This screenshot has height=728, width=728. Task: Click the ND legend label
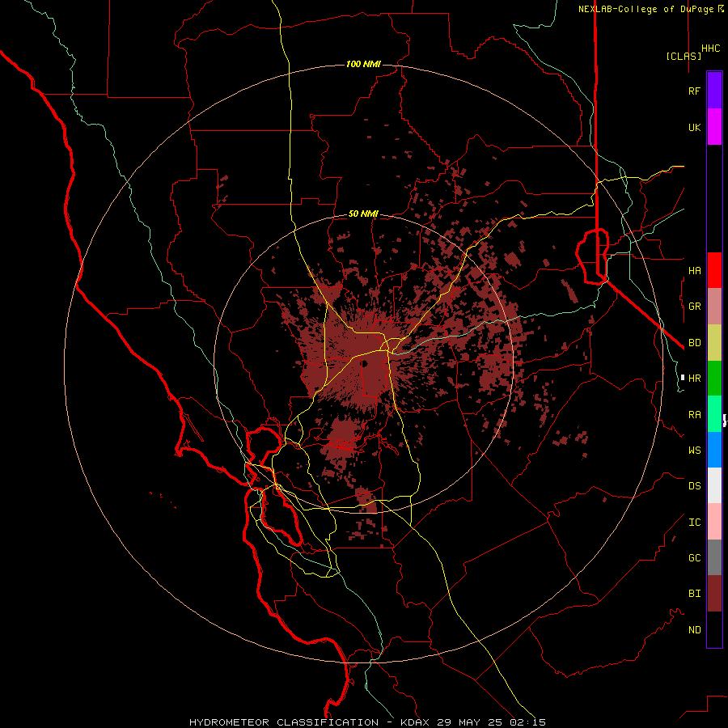coord(694,630)
